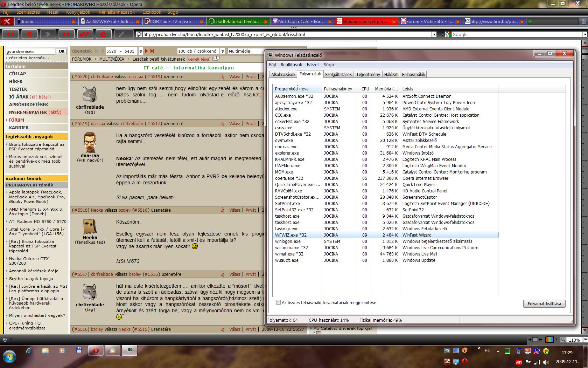Click the OK quick search button
Screen dimensions: 588x368
(62, 51)
